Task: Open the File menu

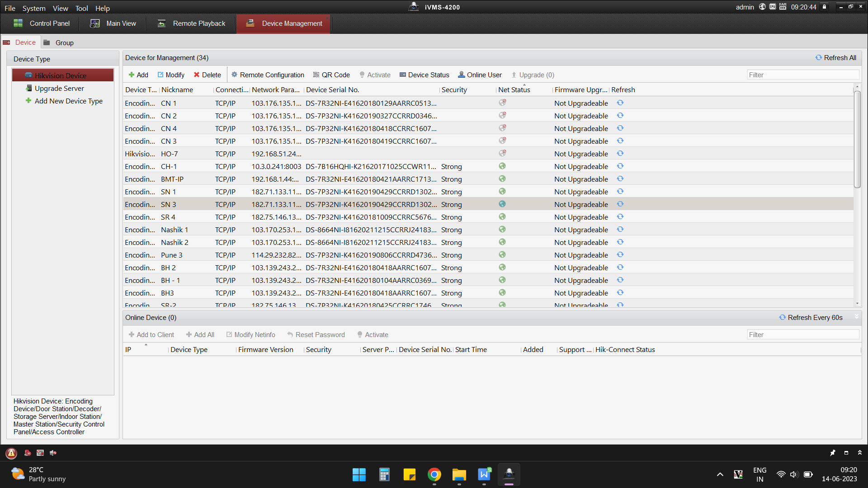Action: 10,8
